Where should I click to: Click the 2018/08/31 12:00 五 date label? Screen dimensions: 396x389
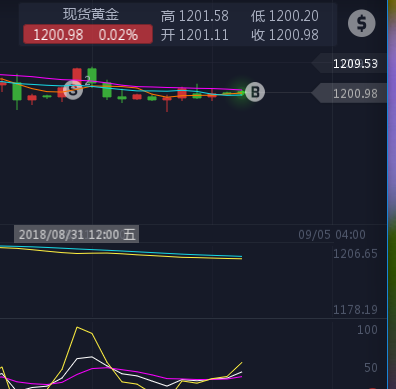coord(77,234)
